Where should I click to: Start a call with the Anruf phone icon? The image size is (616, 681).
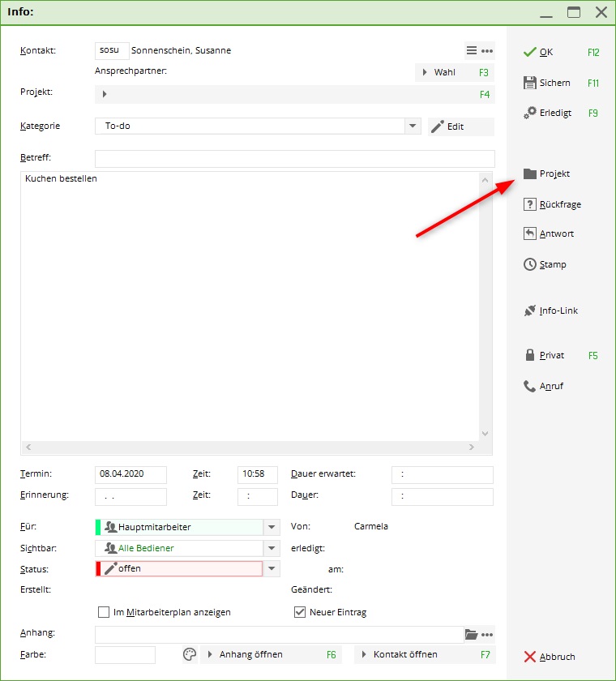(x=530, y=386)
